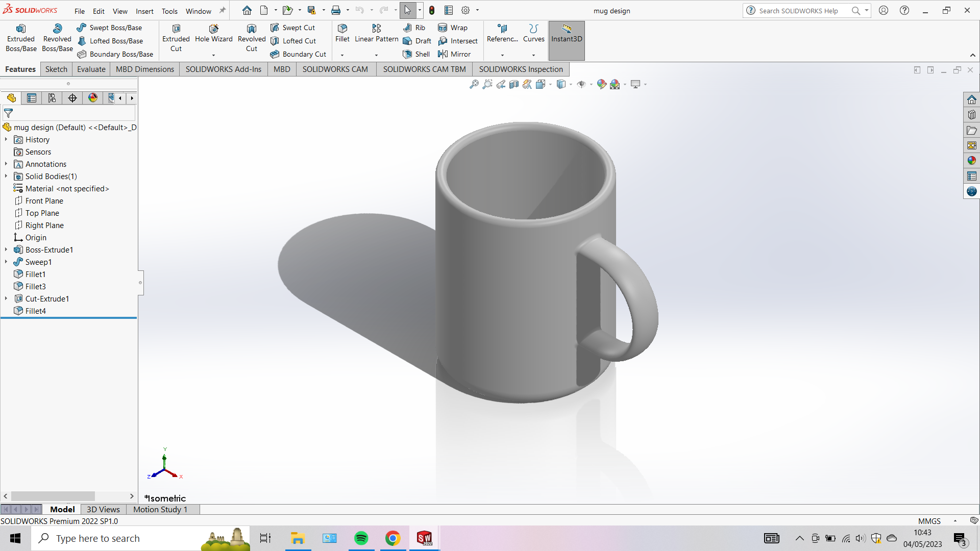Viewport: 980px width, 551px height.
Task: Open the 3D Views tab
Action: [103, 509]
